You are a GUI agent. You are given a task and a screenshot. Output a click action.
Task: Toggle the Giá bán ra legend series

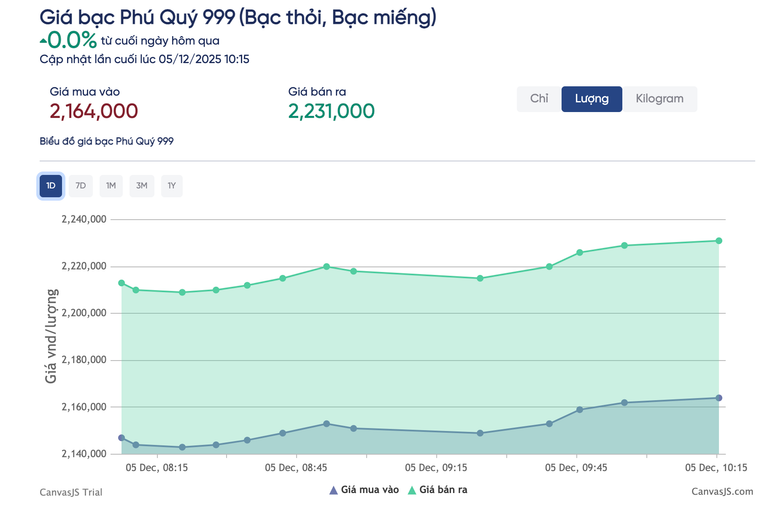pos(444,490)
